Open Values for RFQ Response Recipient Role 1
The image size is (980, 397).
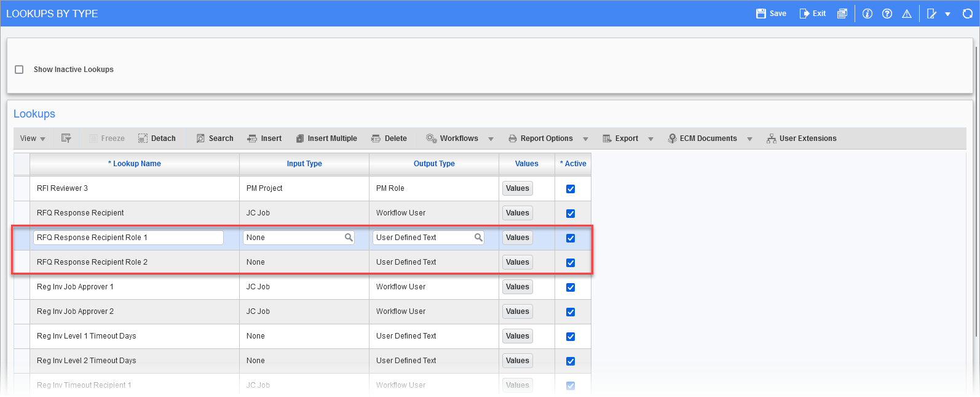(518, 238)
